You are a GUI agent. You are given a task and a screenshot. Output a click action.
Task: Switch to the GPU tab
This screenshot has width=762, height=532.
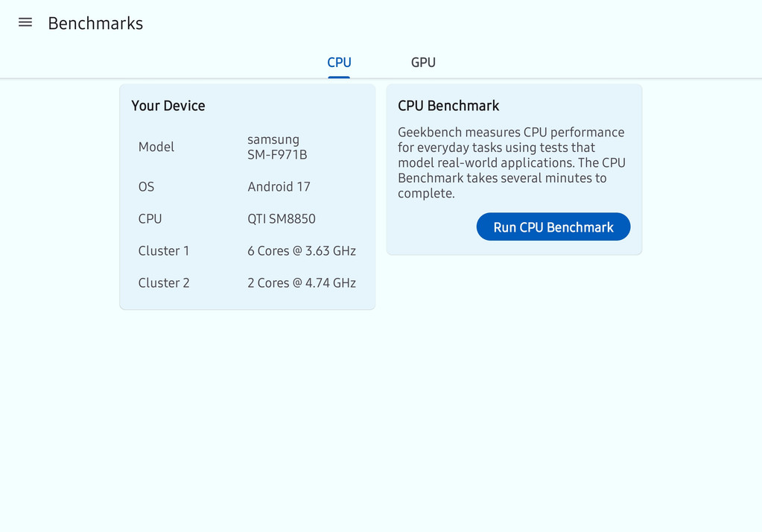point(423,63)
